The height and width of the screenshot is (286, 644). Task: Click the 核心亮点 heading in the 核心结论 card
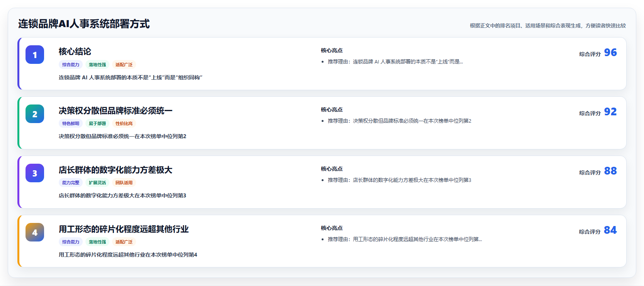332,50
